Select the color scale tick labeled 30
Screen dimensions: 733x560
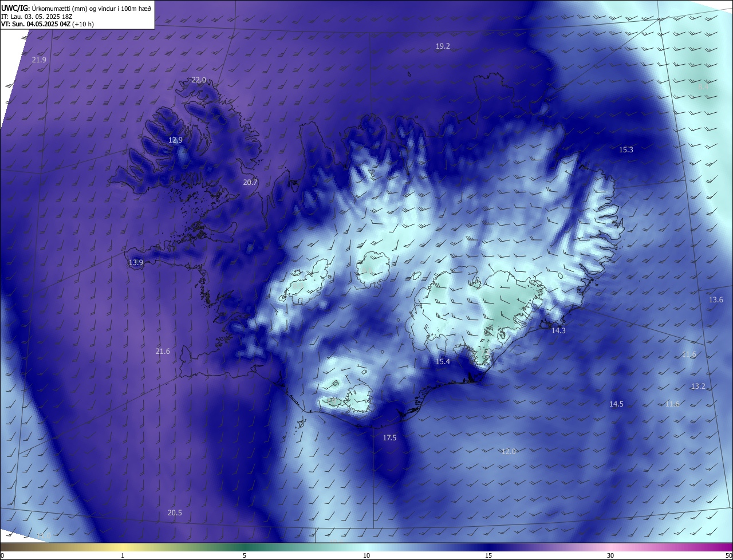point(610,555)
